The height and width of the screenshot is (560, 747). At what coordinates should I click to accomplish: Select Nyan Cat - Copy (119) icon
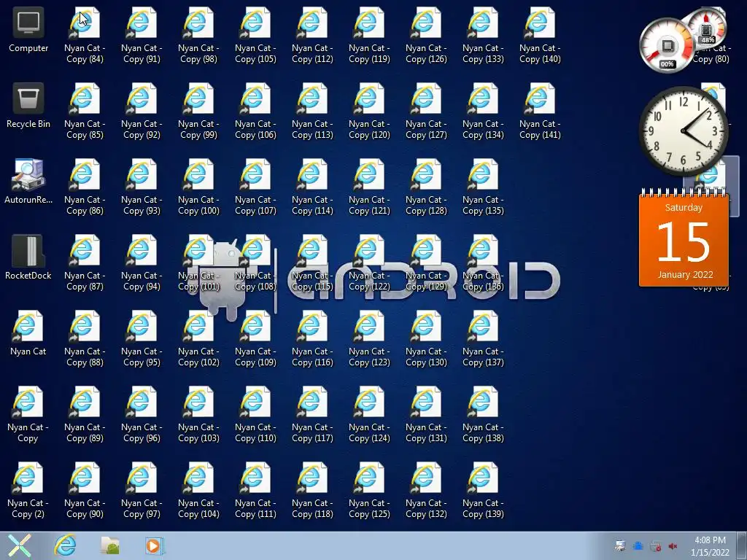pos(369,36)
